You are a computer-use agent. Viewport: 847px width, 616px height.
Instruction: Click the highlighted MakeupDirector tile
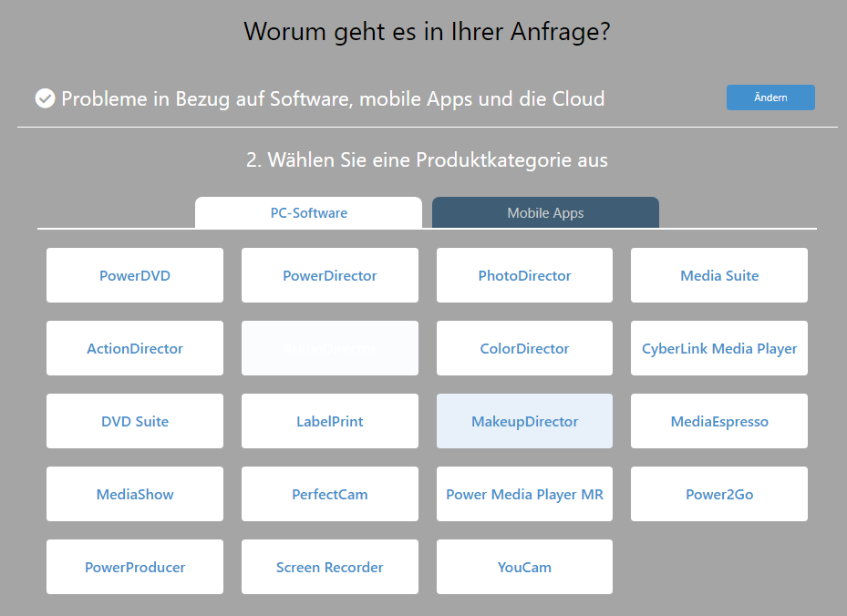pos(524,421)
